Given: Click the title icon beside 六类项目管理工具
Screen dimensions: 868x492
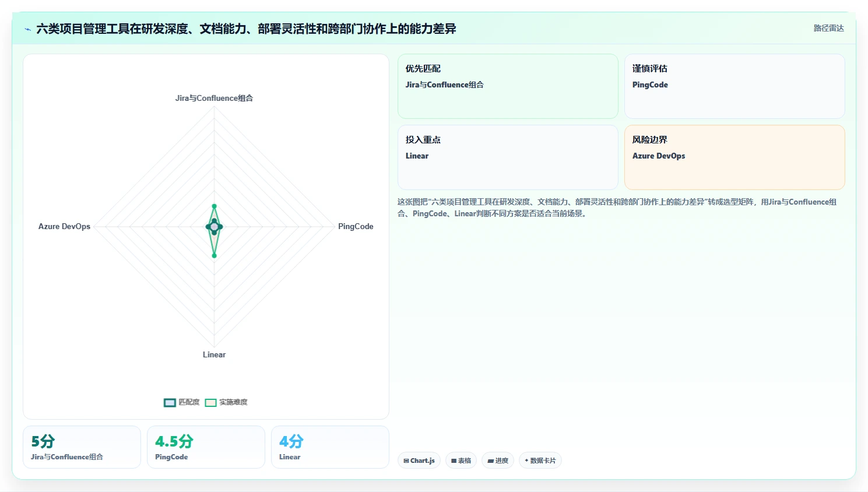Looking at the screenshot, I should (x=27, y=29).
